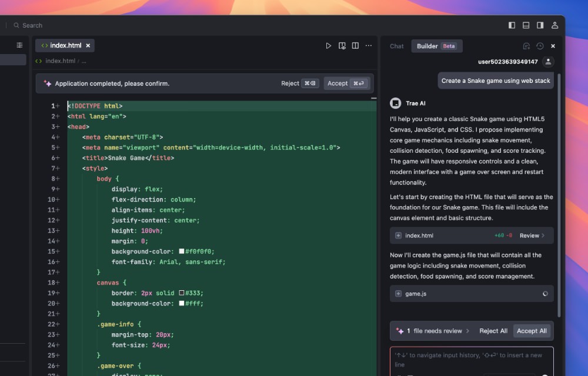The image size is (588, 376).
Task: Run the file with the play icon
Action: coord(329,46)
